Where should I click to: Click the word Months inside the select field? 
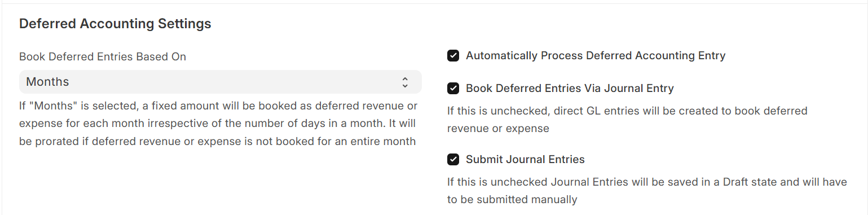pos(47,82)
